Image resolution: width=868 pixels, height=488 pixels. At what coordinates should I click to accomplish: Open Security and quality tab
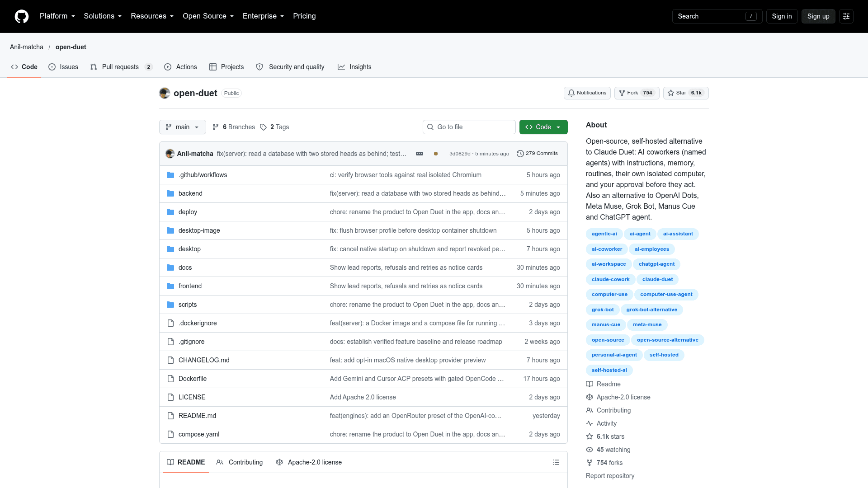[290, 67]
